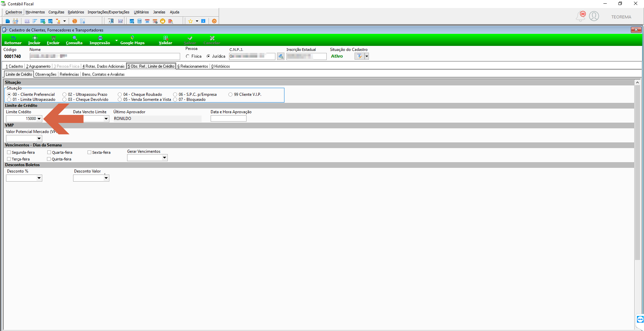The height and width of the screenshot is (331, 644).
Task: Open the Data Vencto Limite dropdown
Action: (x=106, y=119)
